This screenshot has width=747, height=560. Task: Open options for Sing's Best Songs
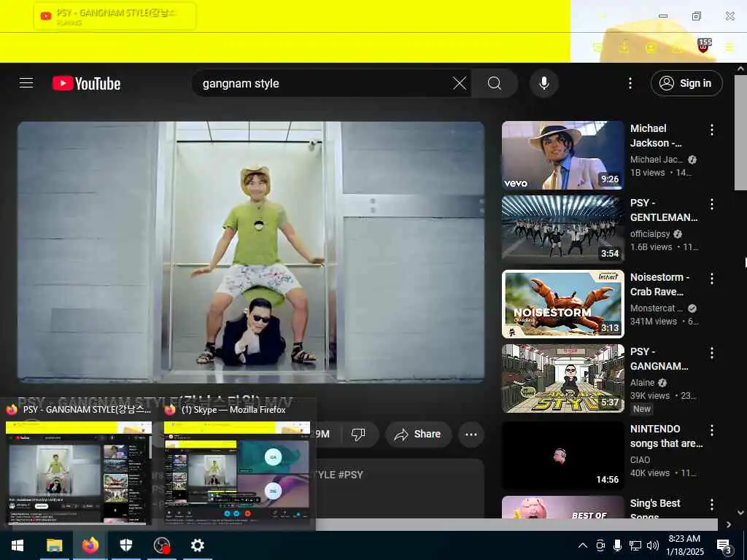click(712, 505)
